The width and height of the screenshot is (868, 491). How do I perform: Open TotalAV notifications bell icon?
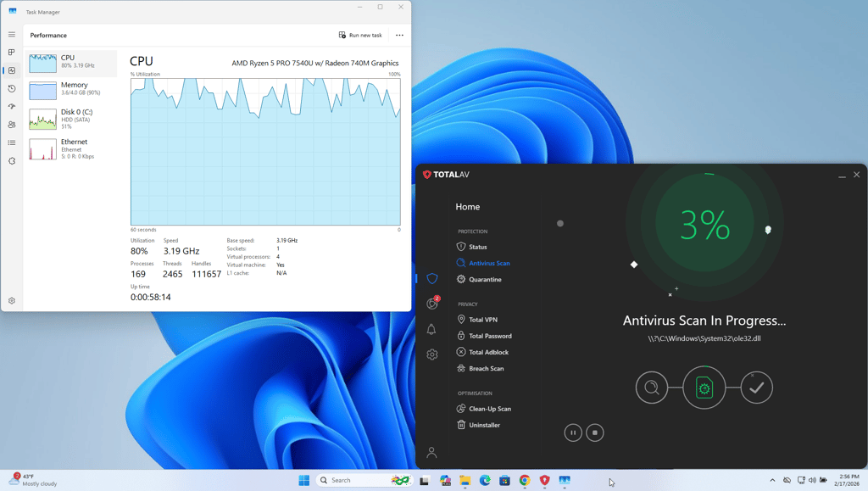(x=431, y=329)
